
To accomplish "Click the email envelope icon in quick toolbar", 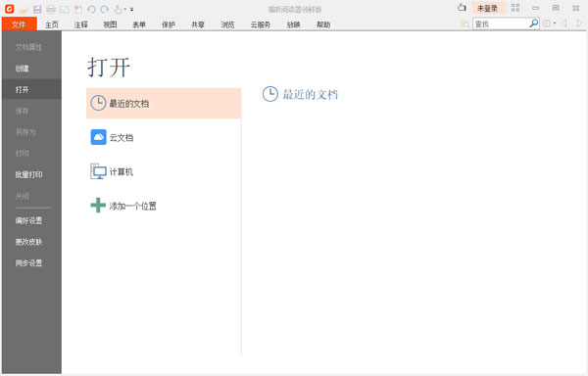I will [65, 9].
